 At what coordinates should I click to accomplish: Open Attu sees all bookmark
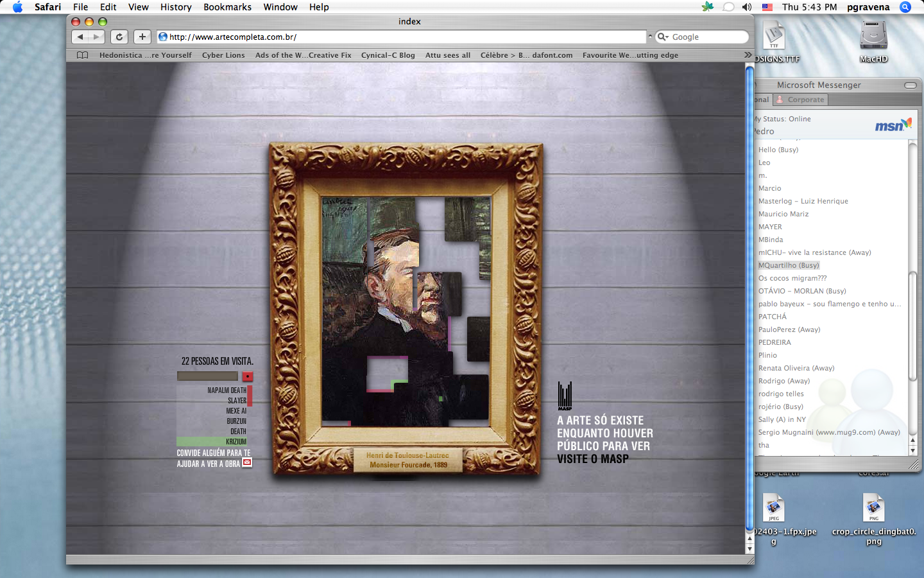click(448, 55)
